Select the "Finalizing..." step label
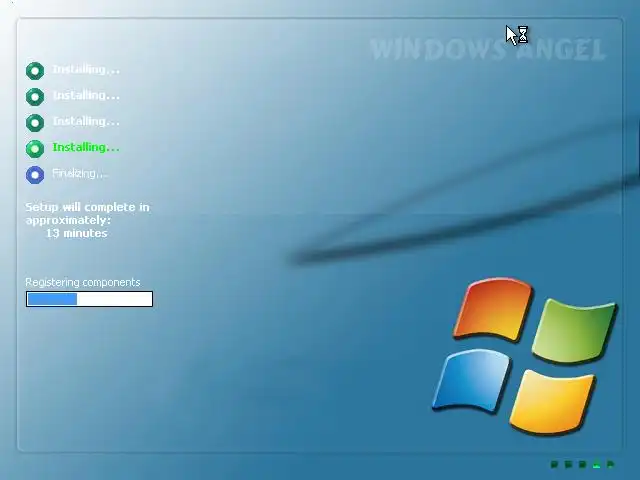Screen dimensions: 640x480 click(80, 173)
